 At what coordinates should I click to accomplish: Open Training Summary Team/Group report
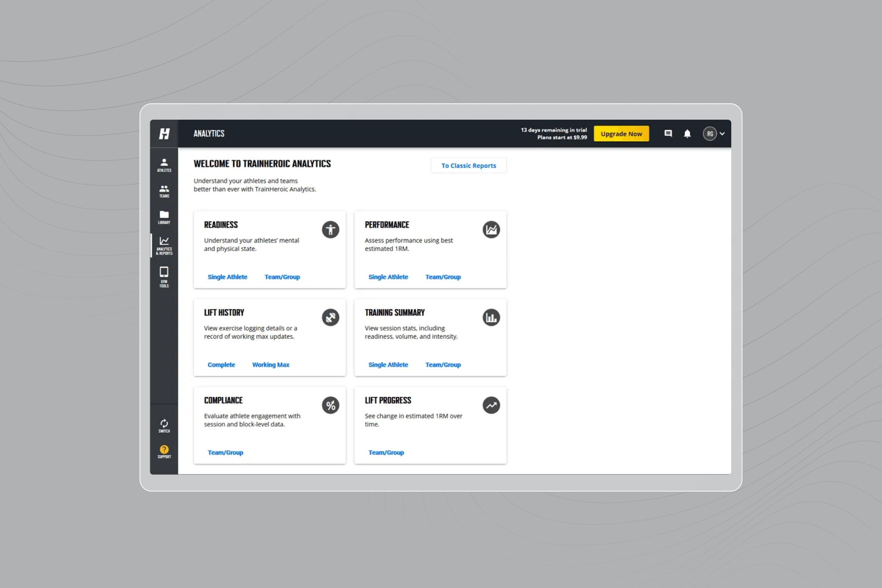(x=443, y=365)
